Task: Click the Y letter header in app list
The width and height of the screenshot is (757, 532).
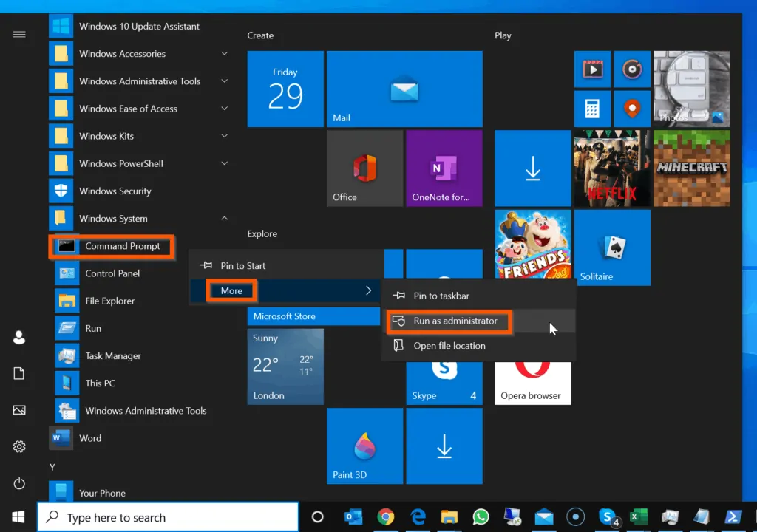Action: click(52, 467)
